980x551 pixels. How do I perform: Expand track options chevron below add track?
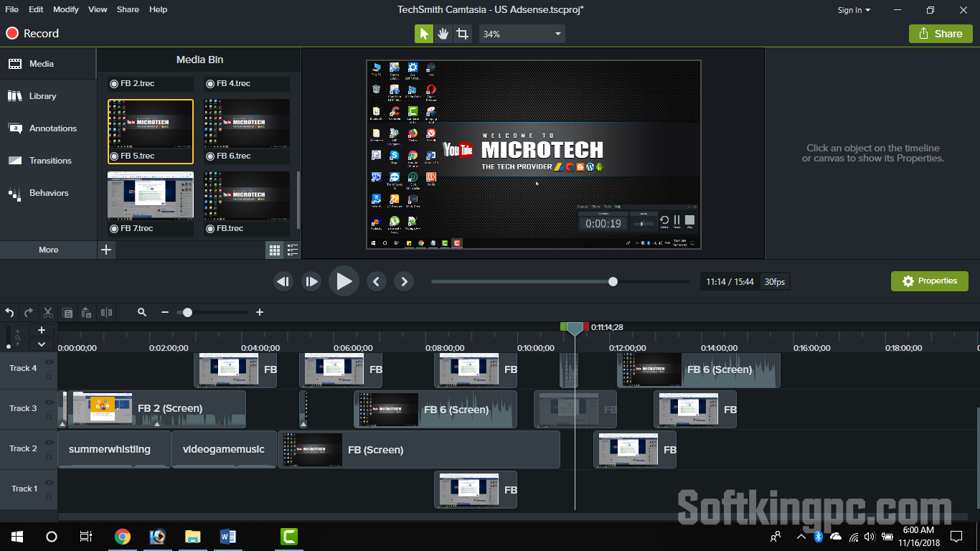(42, 344)
